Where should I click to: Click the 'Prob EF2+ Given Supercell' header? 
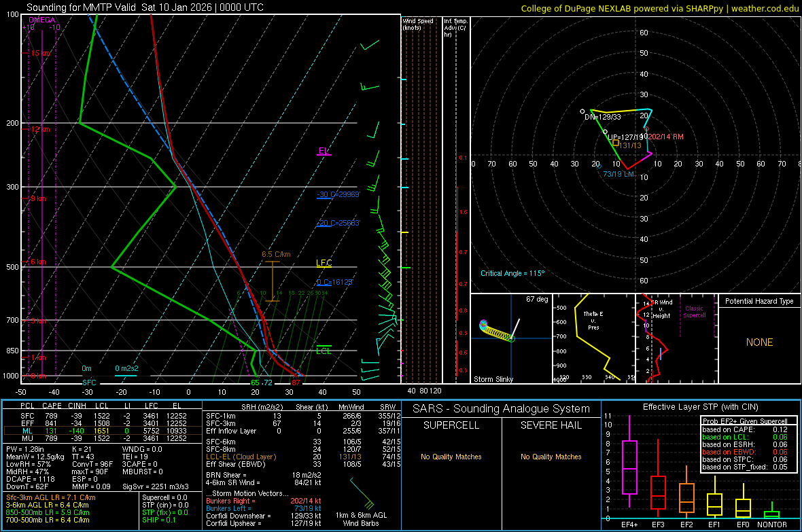745,421
